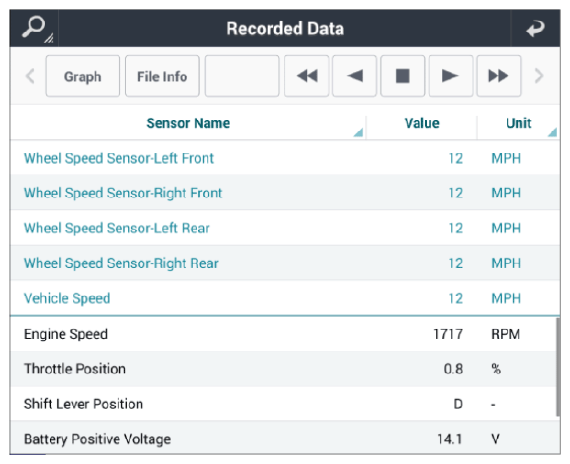570x464 pixels.
Task: Open File Info
Action: point(162,76)
